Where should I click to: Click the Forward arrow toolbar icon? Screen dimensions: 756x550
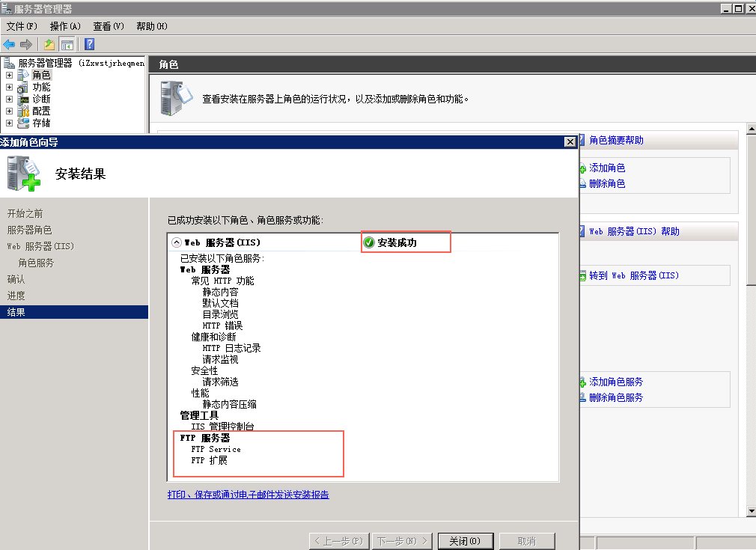[x=26, y=44]
